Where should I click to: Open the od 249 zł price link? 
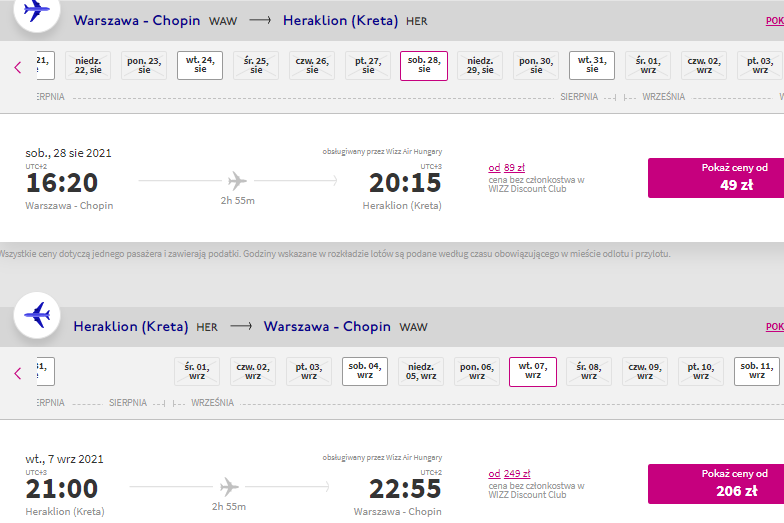tap(510, 474)
